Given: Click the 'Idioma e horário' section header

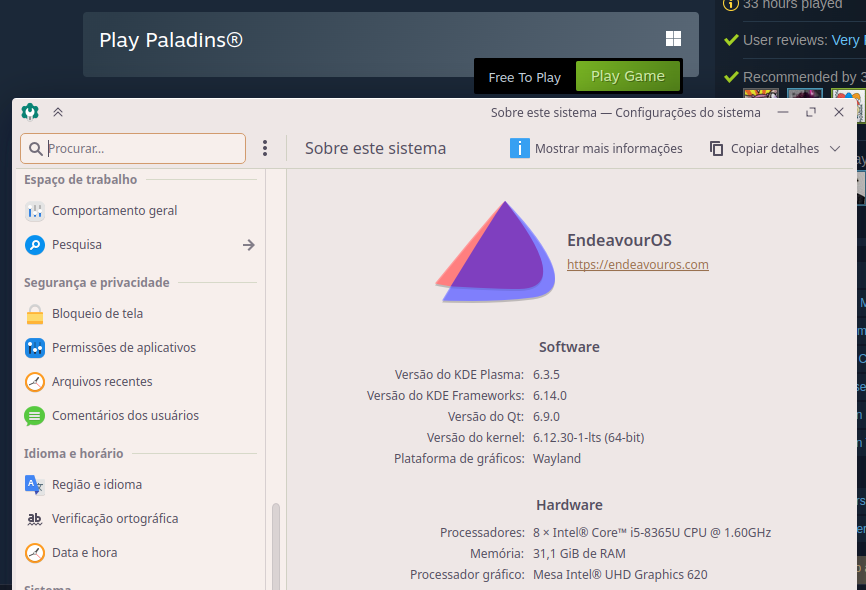Looking at the screenshot, I should pos(73,454).
